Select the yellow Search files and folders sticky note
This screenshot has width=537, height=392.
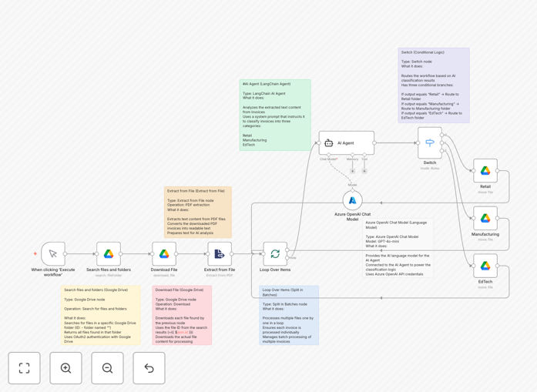pyautogui.click(x=101, y=315)
